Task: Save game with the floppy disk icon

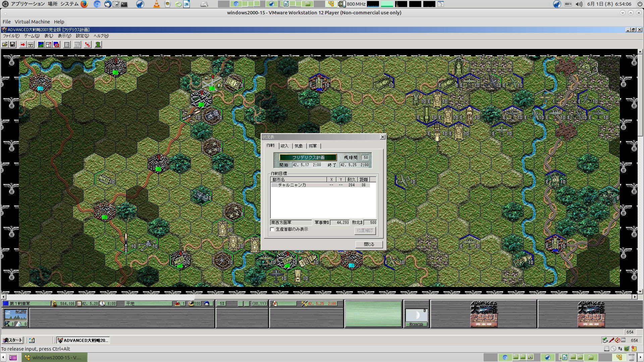Action: tap(12, 45)
